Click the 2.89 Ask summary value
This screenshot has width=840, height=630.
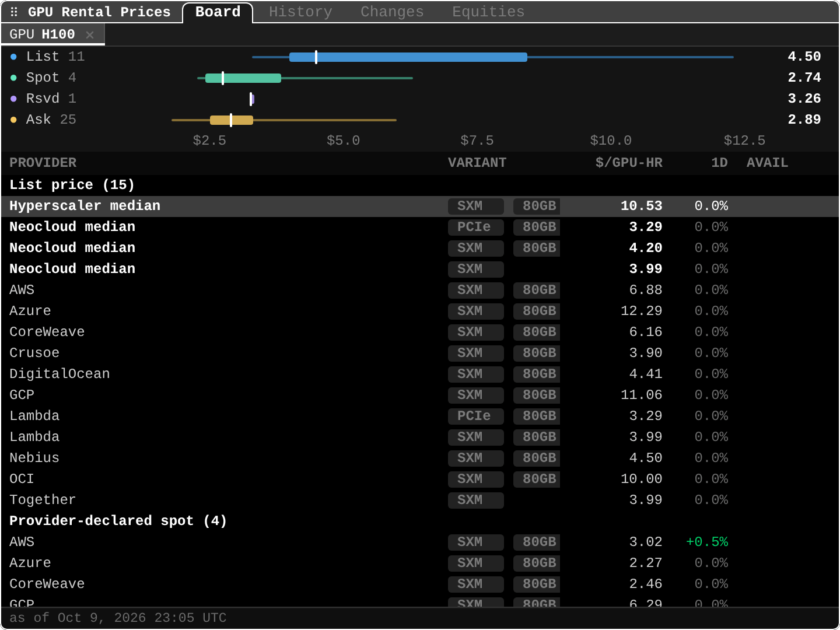pos(804,120)
